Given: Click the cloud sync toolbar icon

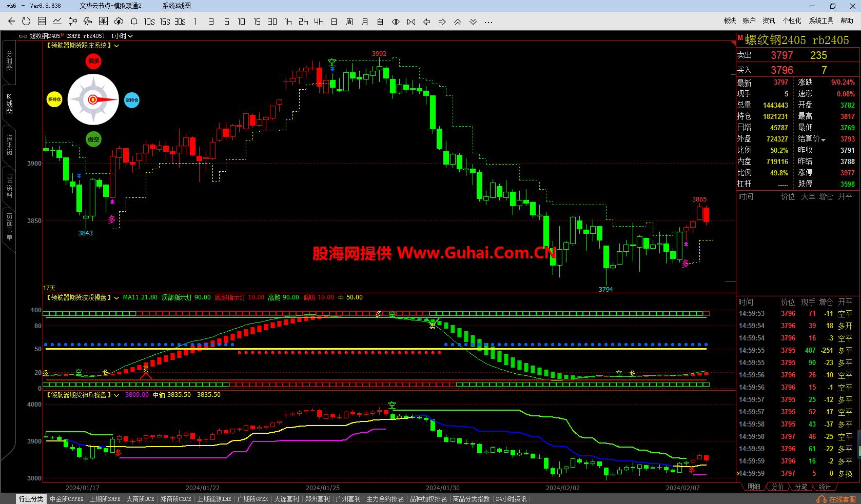Looking at the screenshot, I should pyautogui.click(x=119, y=22).
